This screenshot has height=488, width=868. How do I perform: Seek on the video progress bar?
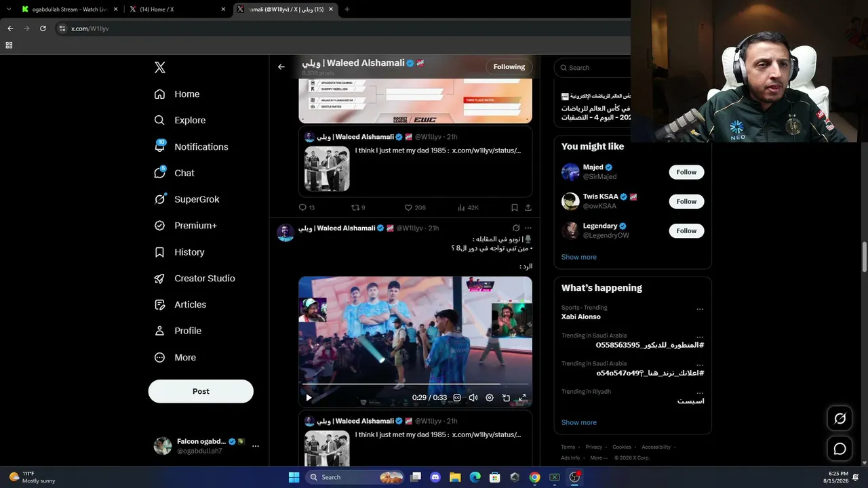pos(415,384)
